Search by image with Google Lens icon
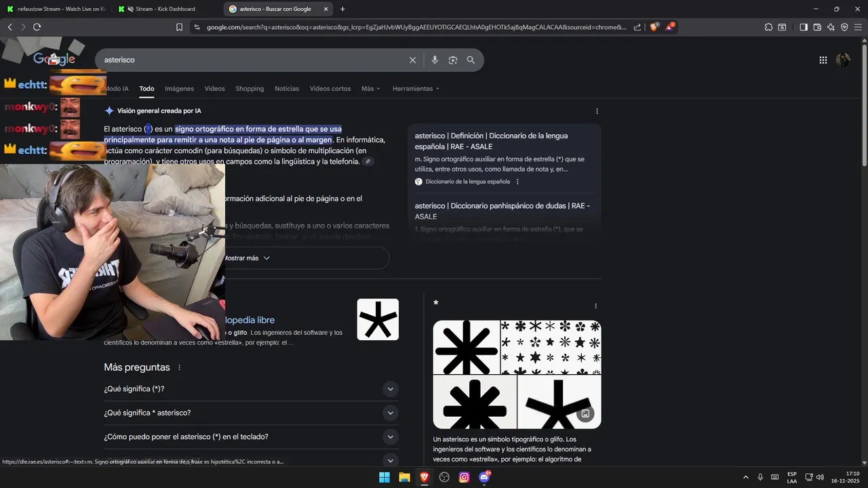The height and width of the screenshot is (488, 868). pos(453,60)
